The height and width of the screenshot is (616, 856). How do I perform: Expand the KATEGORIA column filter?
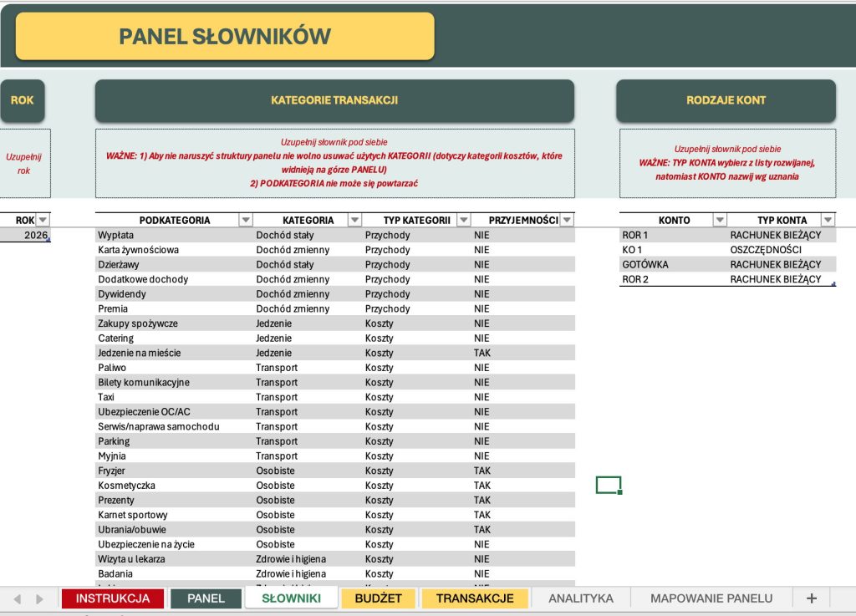(354, 220)
